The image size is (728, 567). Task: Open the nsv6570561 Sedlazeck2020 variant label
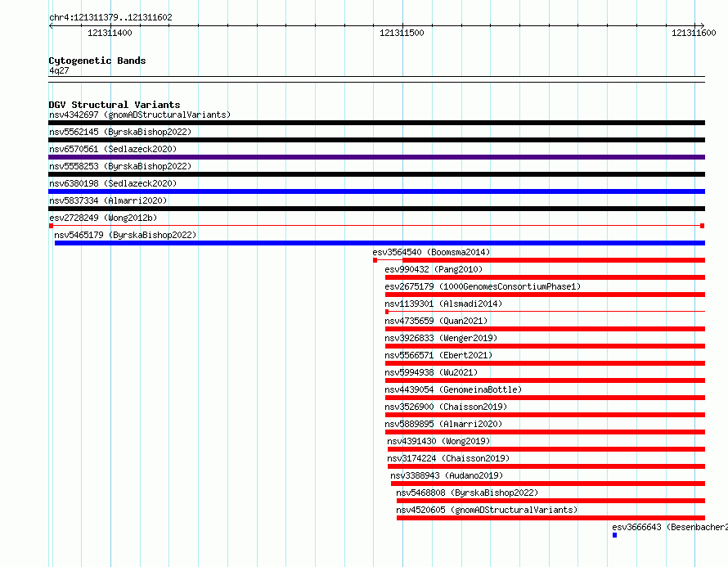point(113,149)
